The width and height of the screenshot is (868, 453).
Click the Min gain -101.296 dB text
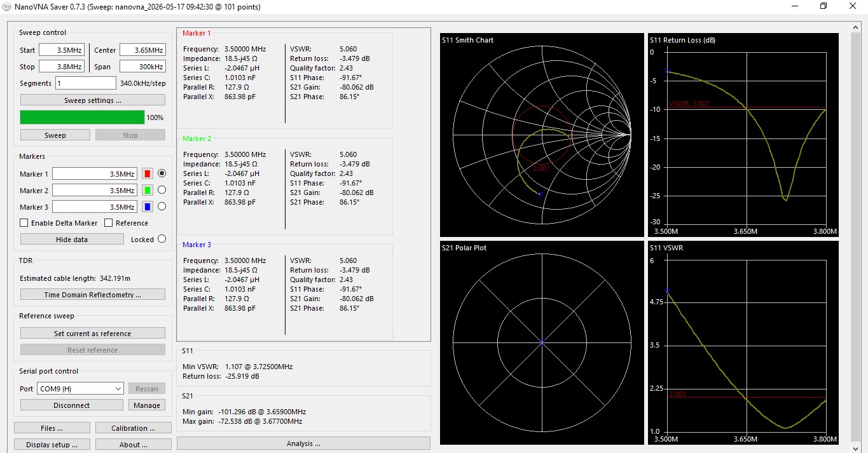point(244,412)
